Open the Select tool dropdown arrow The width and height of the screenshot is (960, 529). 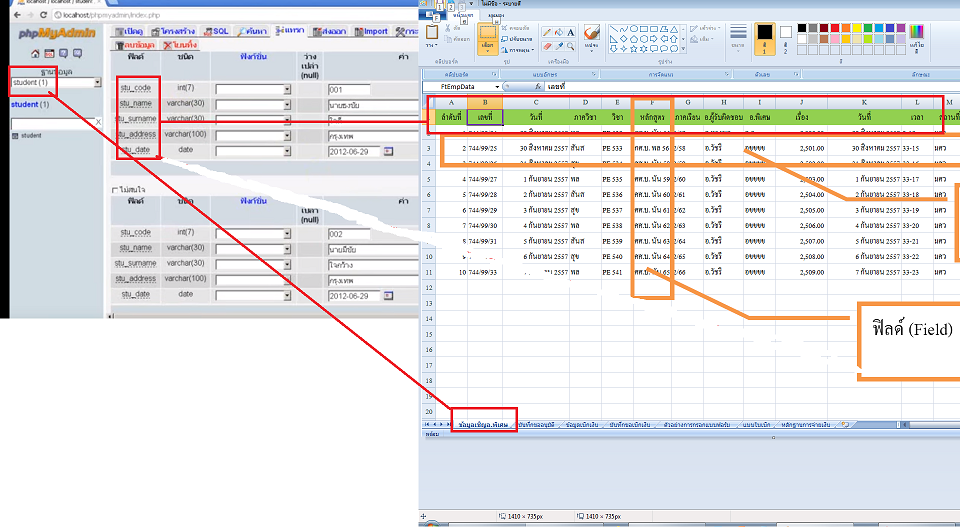point(487,51)
